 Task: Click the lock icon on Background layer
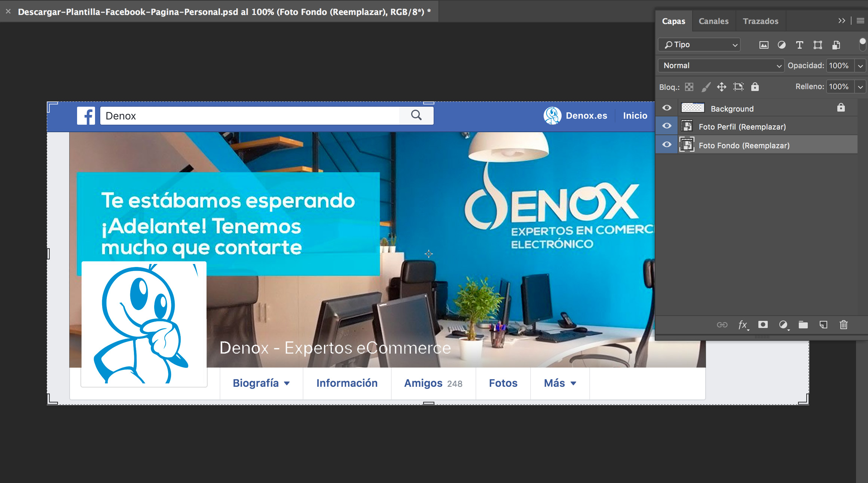click(x=841, y=107)
